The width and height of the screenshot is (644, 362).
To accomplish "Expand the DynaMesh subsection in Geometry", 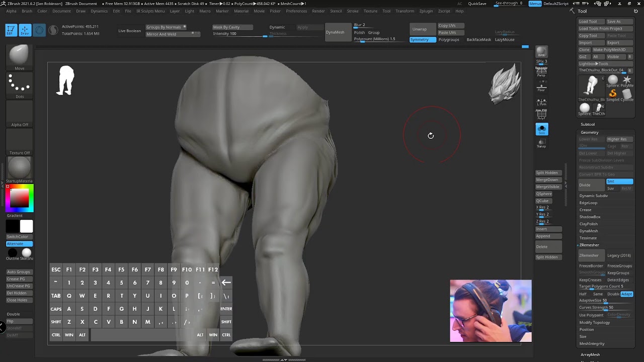I will click(x=589, y=231).
